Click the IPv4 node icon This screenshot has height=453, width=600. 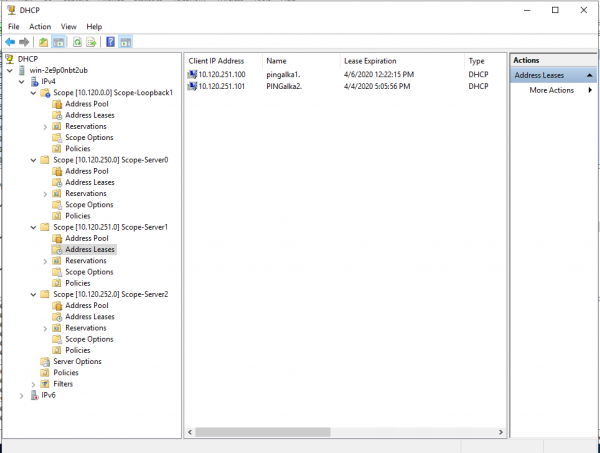pyautogui.click(x=33, y=81)
